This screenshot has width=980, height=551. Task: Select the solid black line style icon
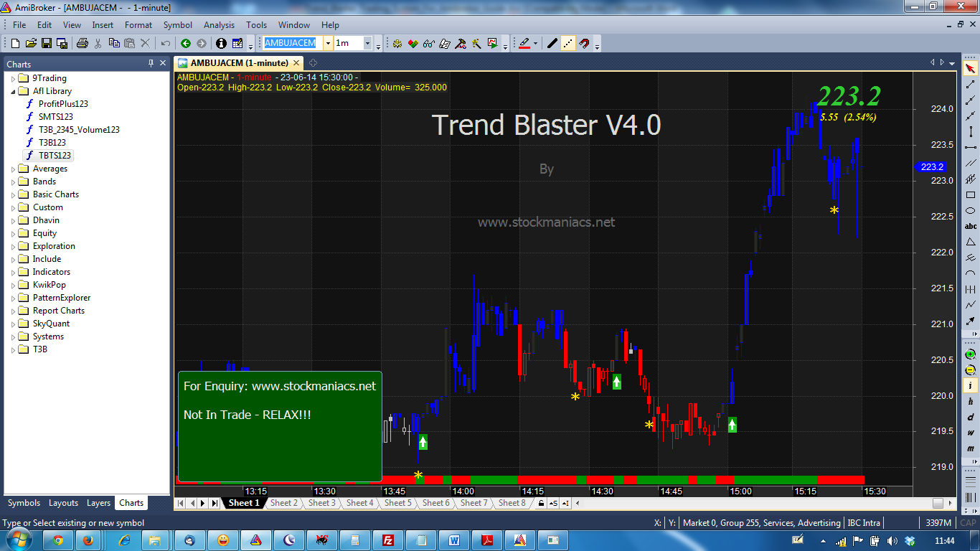pos(552,43)
